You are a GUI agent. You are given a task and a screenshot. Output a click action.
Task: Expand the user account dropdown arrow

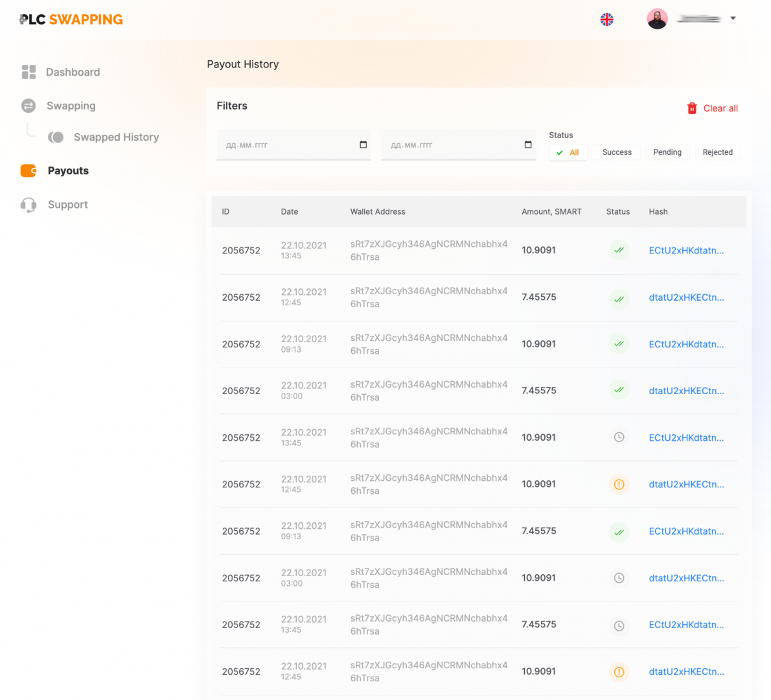click(733, 18)
